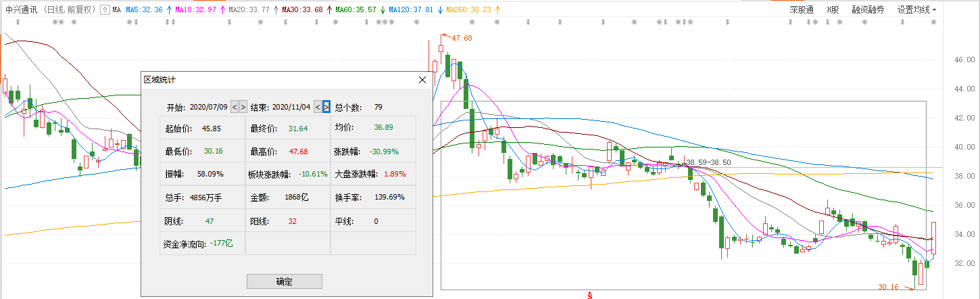Click the magenta MA10 indicator label
The width and height of the screenshot is (980, 299).
[195, 10]
